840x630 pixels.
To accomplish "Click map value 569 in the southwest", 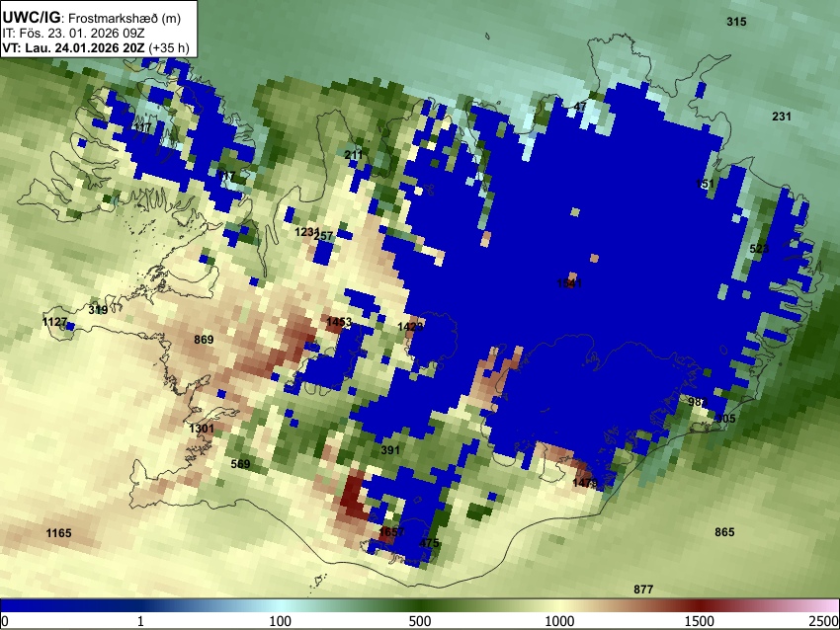I will (x=240, y=463).
